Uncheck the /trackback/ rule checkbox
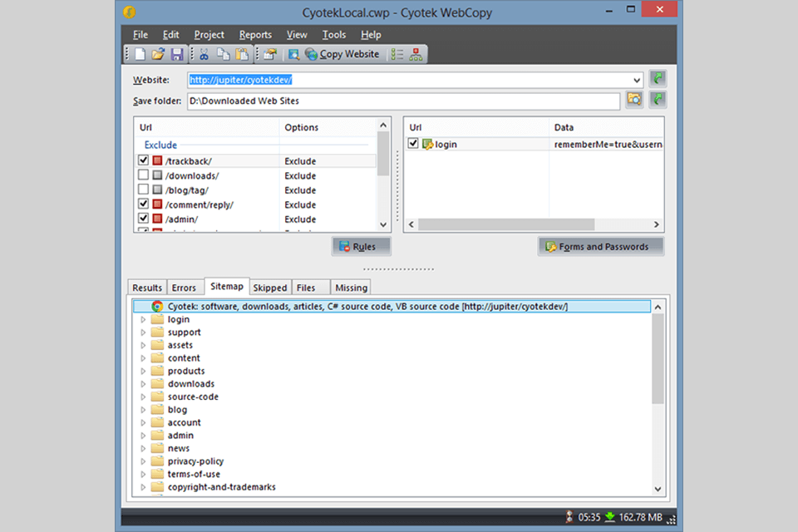 point(144,160)
